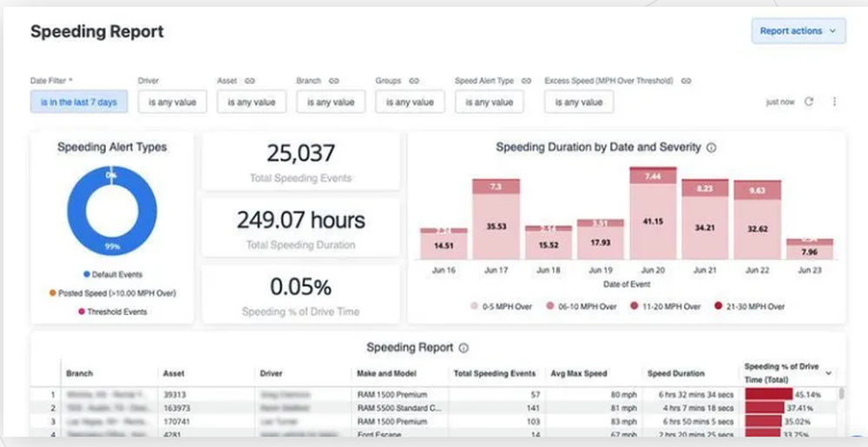Screen dimensions: 868x447
Task: Click the sort arrow on Speeding % of Drive Time column
Action: pyautogui.click(x=829, y=373)
